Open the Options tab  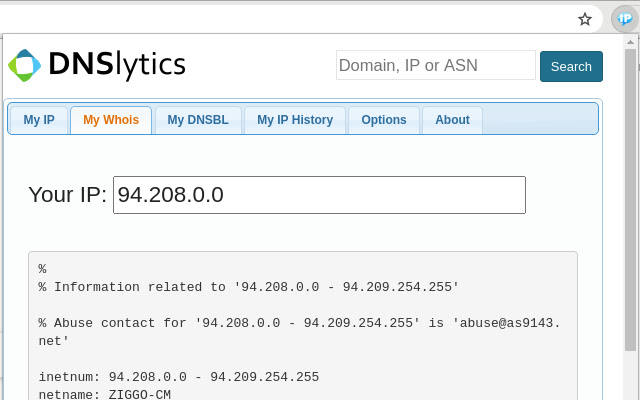[x=384, y=120]
